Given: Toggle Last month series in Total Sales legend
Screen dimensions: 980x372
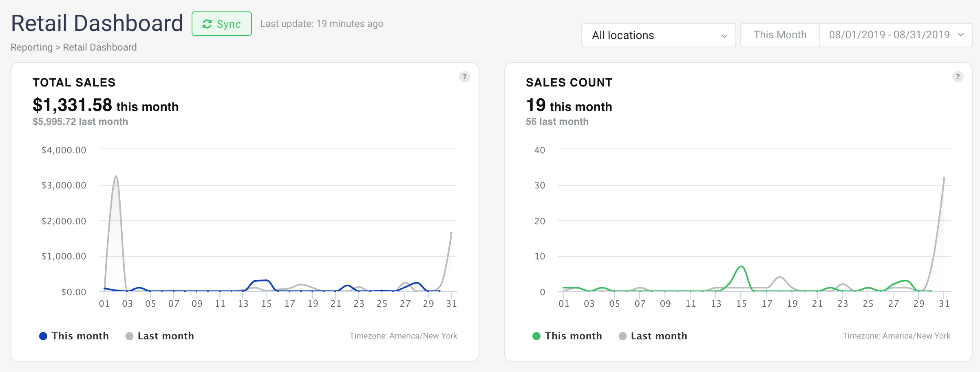Looking at the screenshot, I should click(160, 336).
